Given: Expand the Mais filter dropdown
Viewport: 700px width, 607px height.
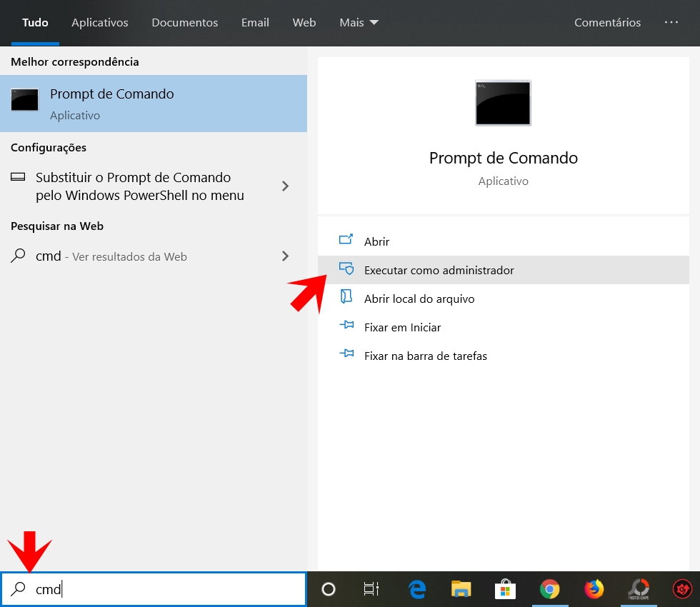Looking at the screenshot, I should tap(359, 23).
